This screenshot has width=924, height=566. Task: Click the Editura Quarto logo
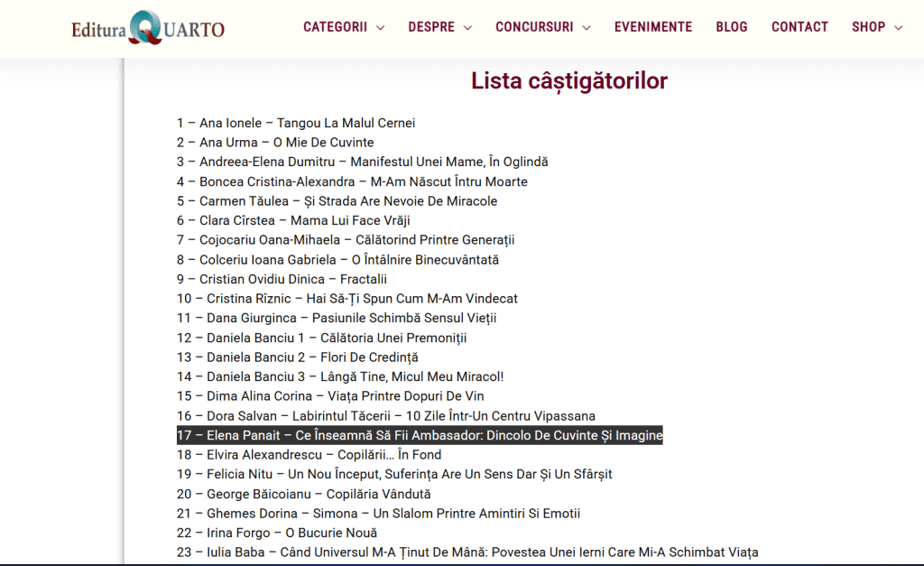click(x=148, y=28)
